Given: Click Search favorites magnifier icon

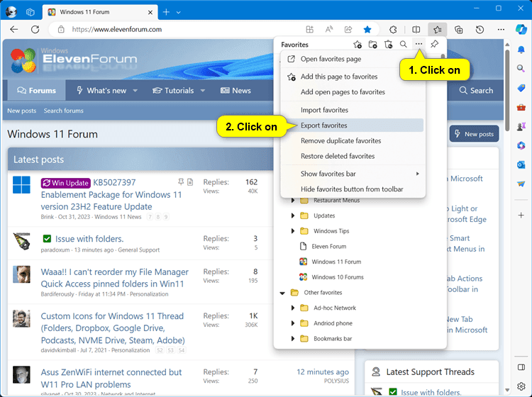Looking at the screenshot, I should pyautogui.click(x=403, y=45).
